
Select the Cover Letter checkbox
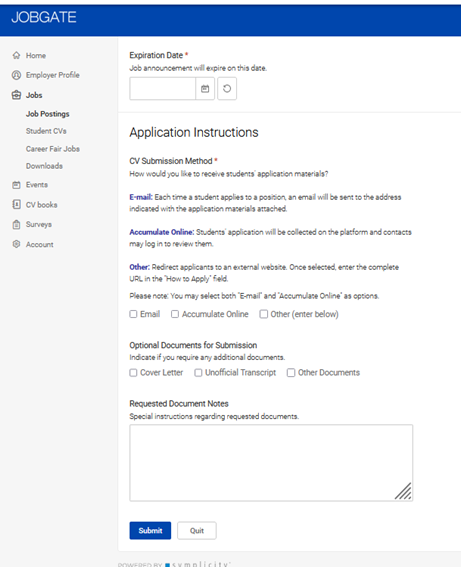pyautogui.click(x=133, y=372)
